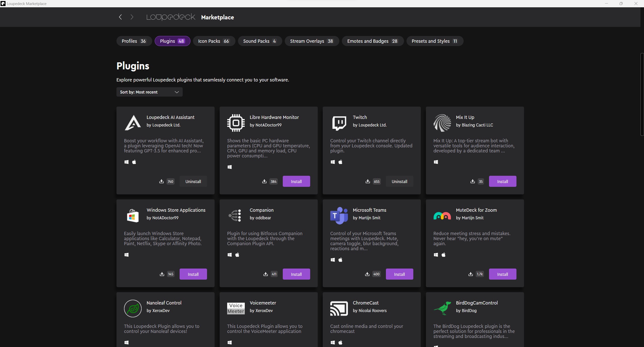Image resolution: width=644 pixels, height=347 pixels.
Task: Click author text by oddbear
Action: coord(260,218)
